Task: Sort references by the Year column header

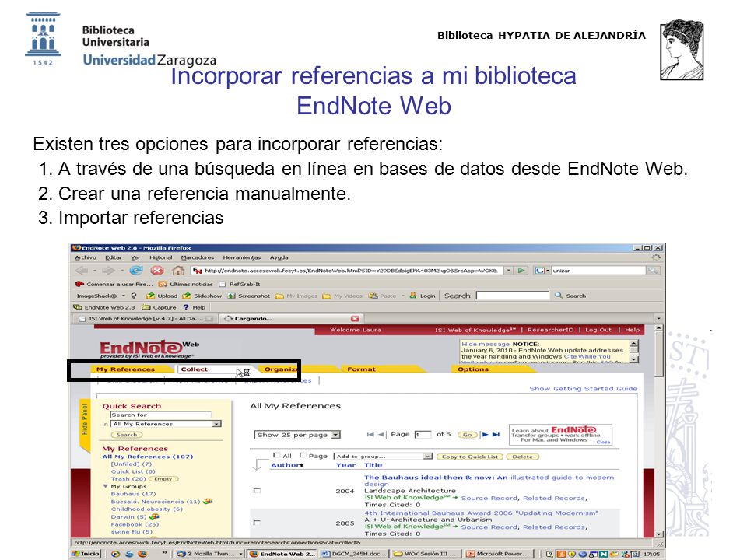Action: (345, 465)
